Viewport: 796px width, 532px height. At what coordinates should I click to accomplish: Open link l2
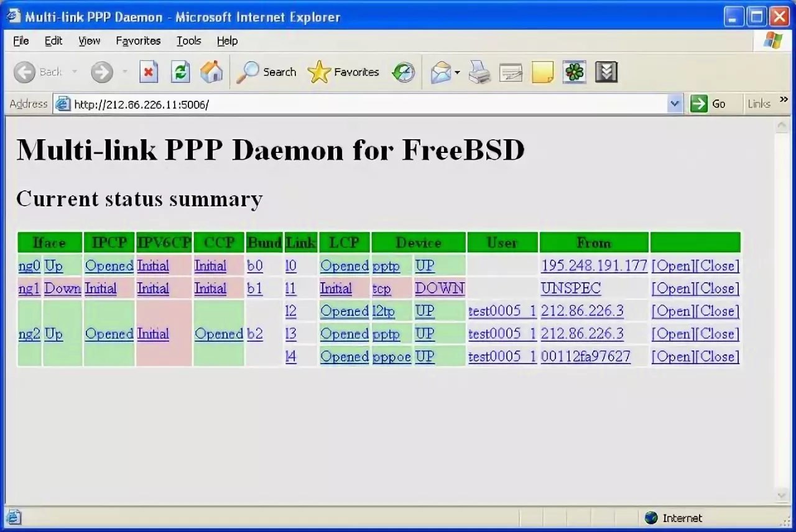(291, 311)
